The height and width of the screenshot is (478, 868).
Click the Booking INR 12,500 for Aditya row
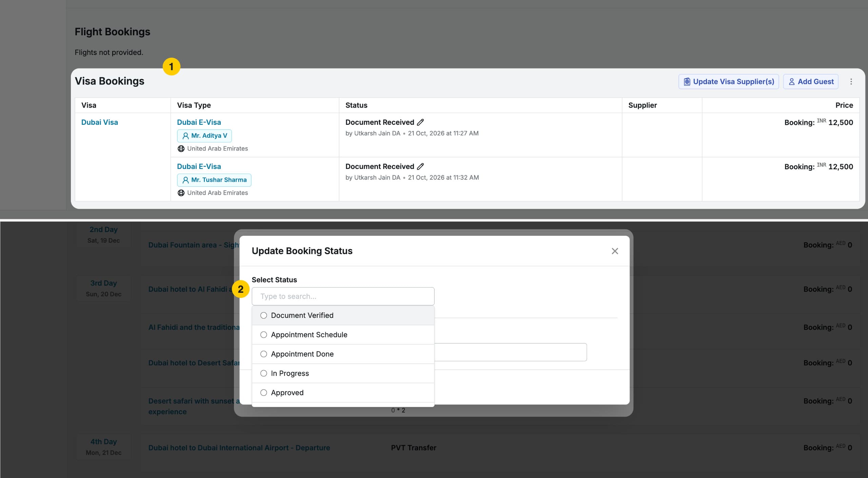click(x=818, y=122)
